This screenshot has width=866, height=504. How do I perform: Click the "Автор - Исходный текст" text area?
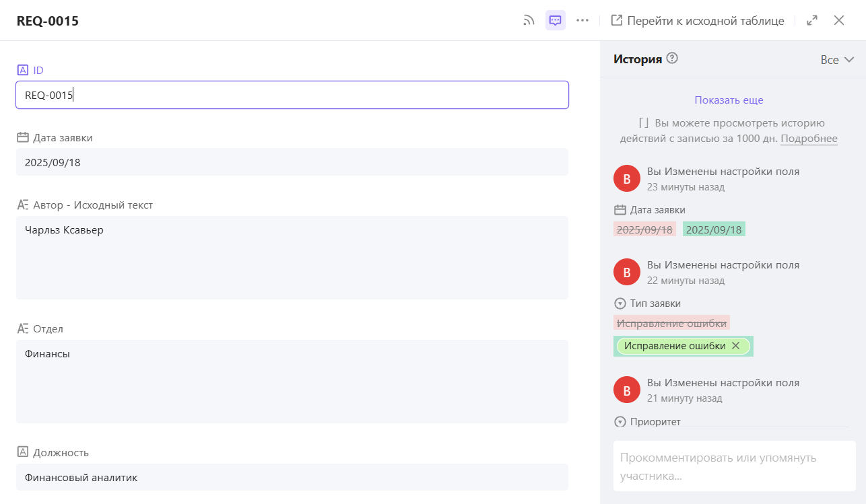pyautogui.click(x=292, y=258)
